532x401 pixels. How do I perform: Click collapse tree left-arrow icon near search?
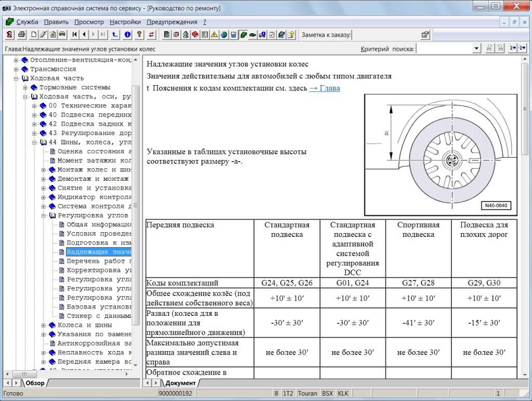point(513,48)
